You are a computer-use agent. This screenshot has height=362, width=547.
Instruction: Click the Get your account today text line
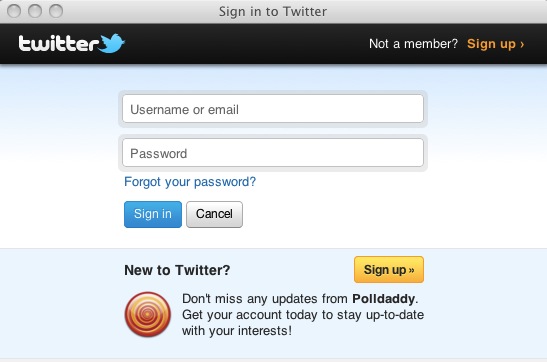[303, 315]
